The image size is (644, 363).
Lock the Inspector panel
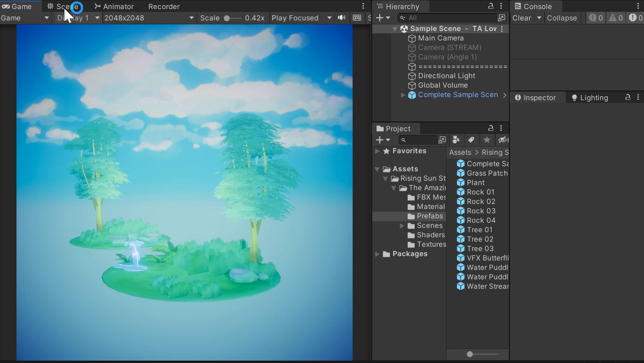[x=628, y=97]
